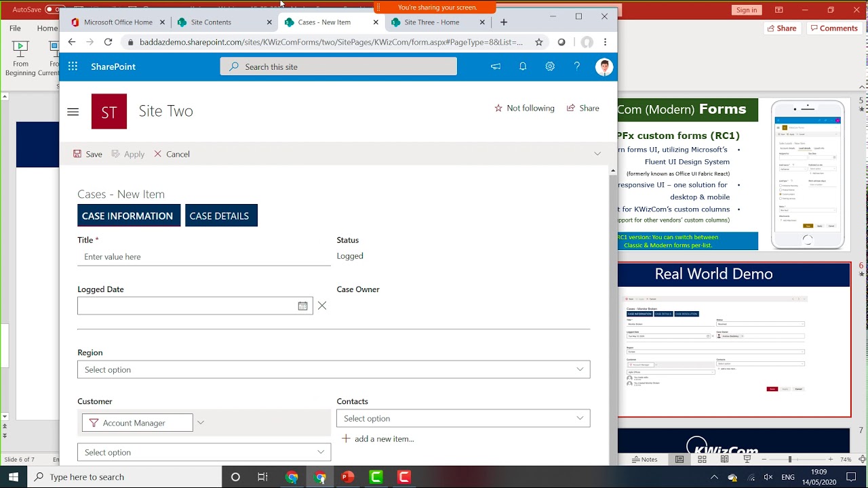Image resolution: width=868 pixels, height=488 pixels.
Task: Open the Site Two hamburger navigation menu
Action: 73,112
